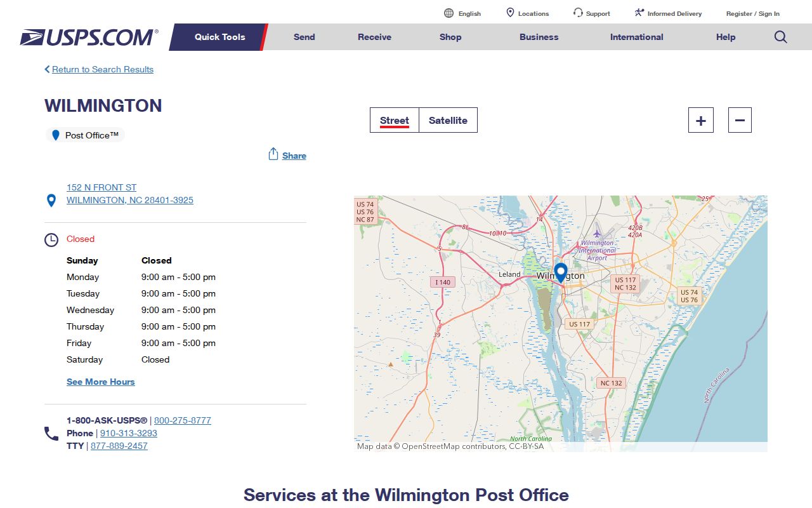Viewport: 812px width, 508px height.
Task: Click WILMINGTON, NC 28401-3925 link
Action: pyautogui.click(x=130, y=200)
